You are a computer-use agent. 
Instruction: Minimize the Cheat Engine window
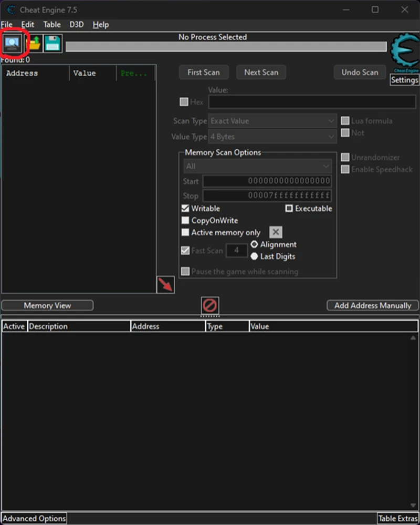coord(346,9)
